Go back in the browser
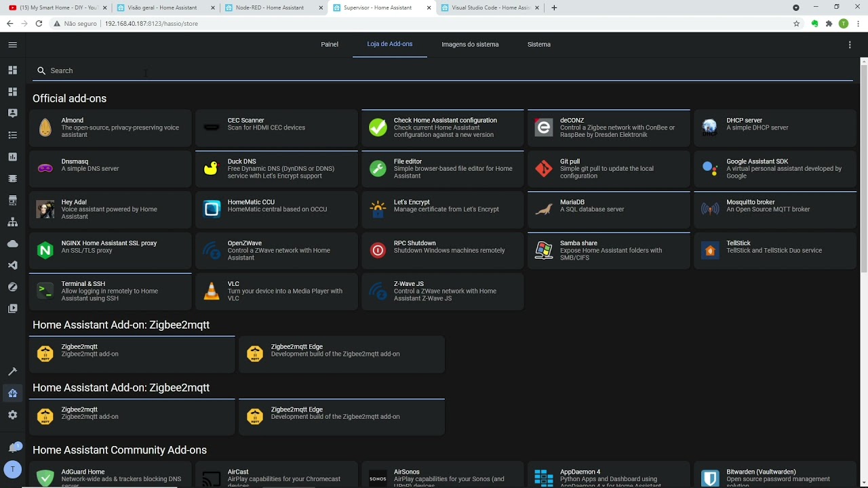The image size is (868, 488). [x=9, y=24]
